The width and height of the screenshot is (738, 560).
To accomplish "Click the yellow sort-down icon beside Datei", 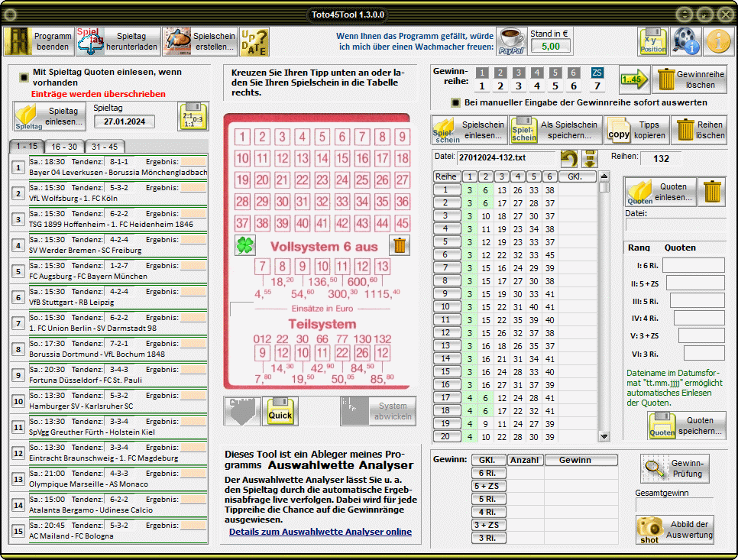I will pyautogui.click(x=590, y=159).
